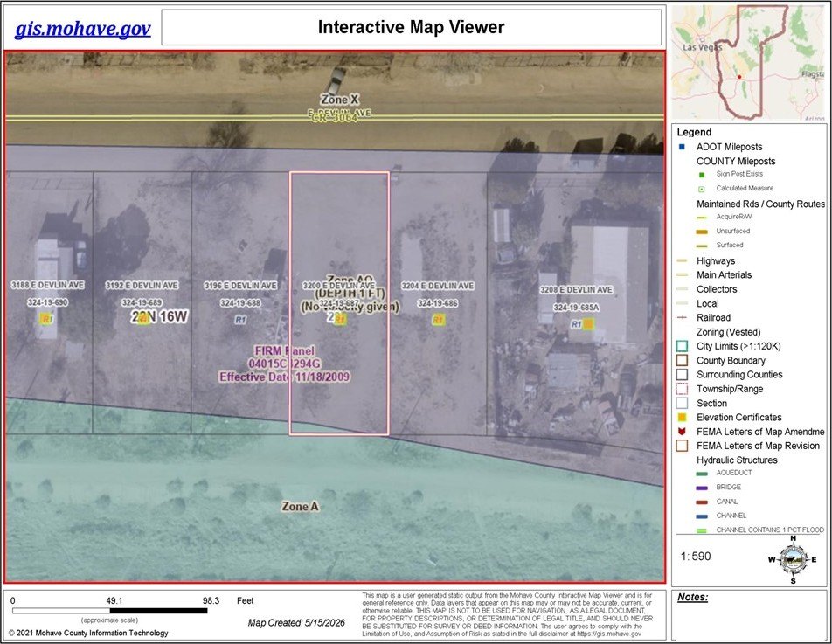
Task: Click the Elevation Certificates yellow square symbol
Action: point(683,418)
